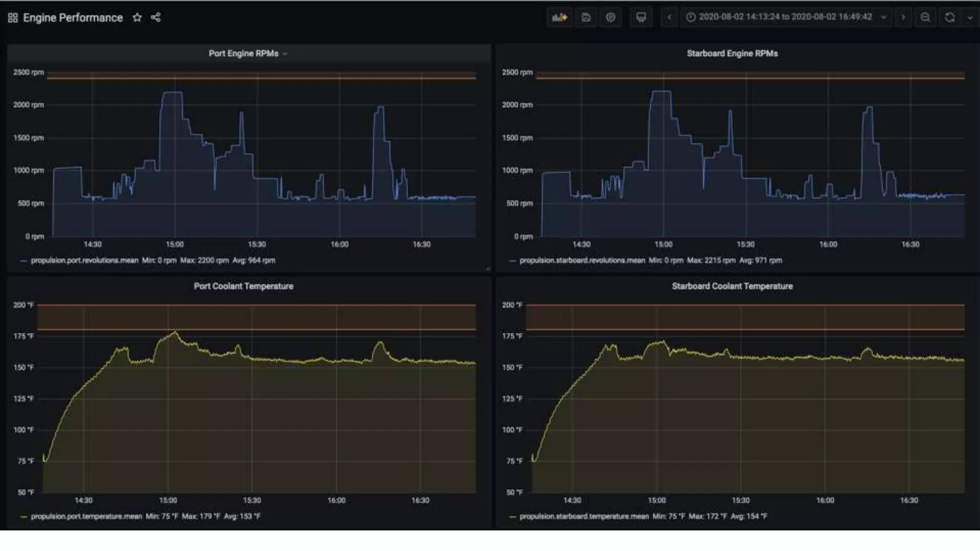Click 'Avg: 153 °F' port temperature value
Viewport: 980px width, 551px height.
(x=242, y=516)
